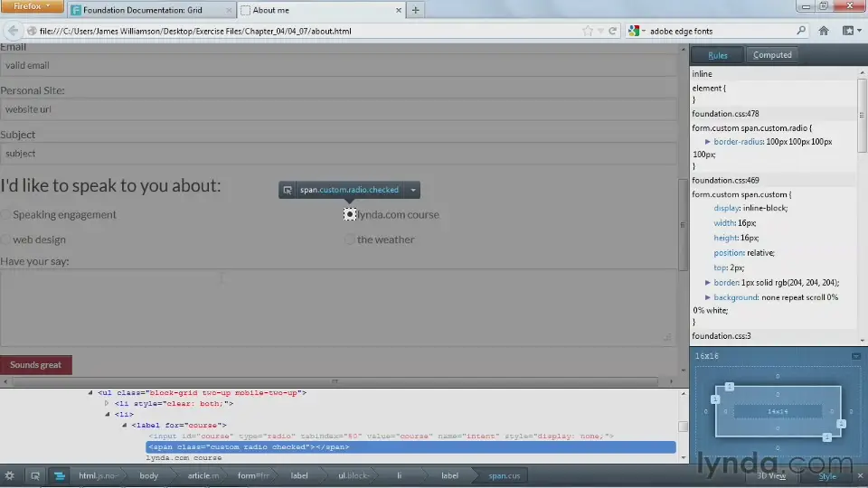Image resolution: width=868 pixels, height=488 pixels.
Task: Open developer toolbox settings gear
Action: pos(10,476)
